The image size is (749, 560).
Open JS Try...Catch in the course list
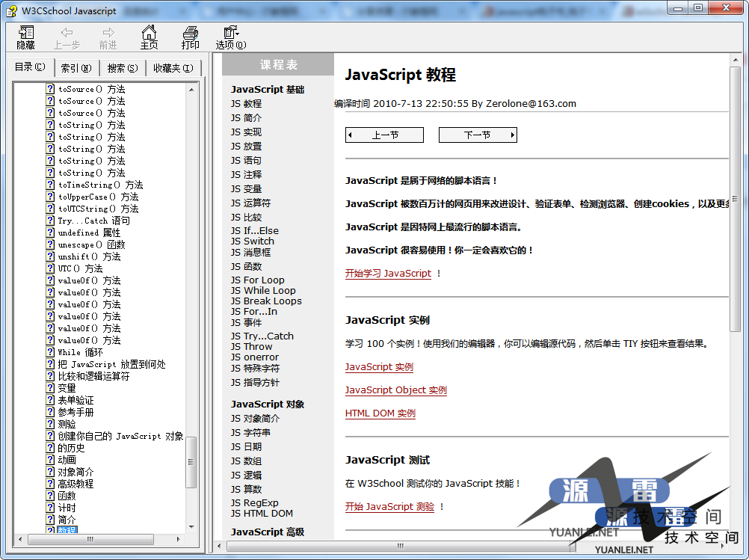coord(262,336)
